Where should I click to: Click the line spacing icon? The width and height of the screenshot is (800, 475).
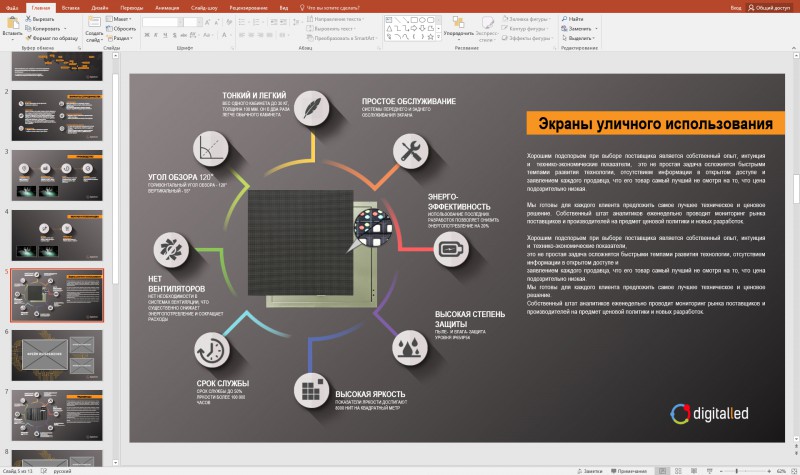(x=296, y=22)
